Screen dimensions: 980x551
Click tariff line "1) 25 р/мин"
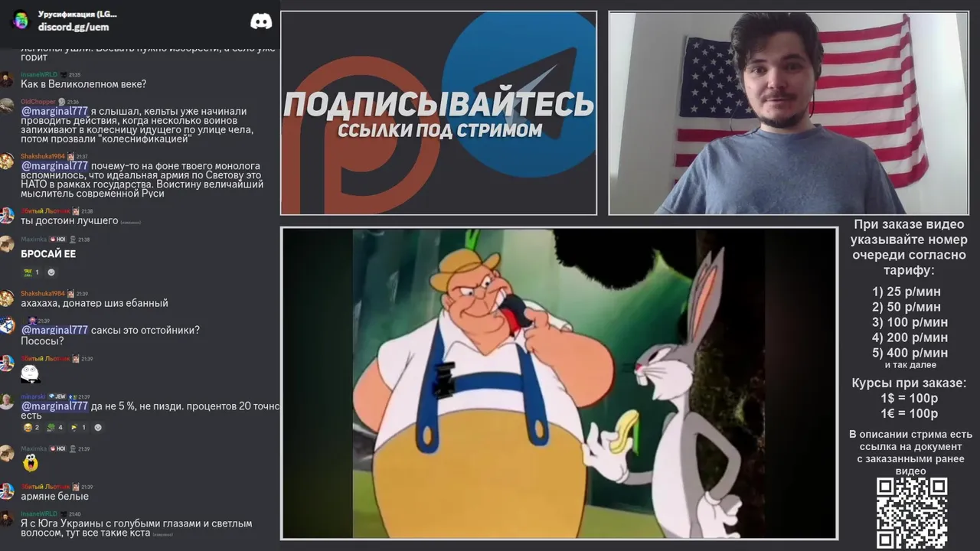pyautogui.click(x=906, y=292)
